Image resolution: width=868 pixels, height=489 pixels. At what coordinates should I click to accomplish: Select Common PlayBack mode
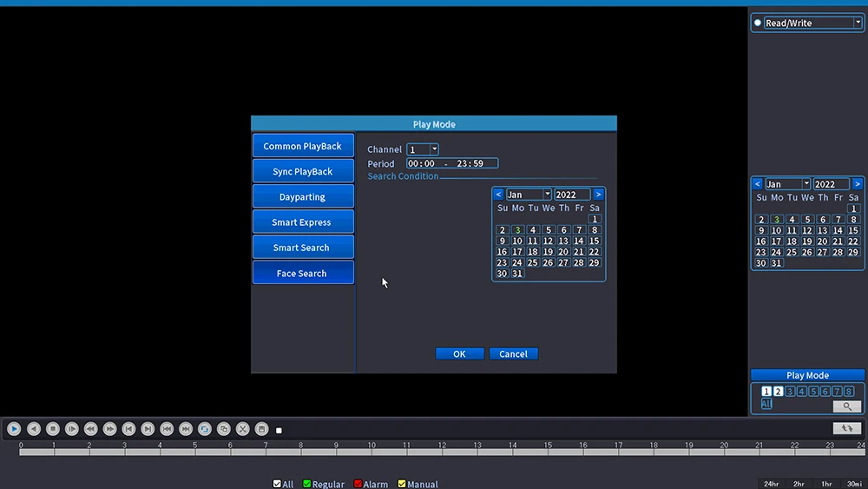(303, 146)
